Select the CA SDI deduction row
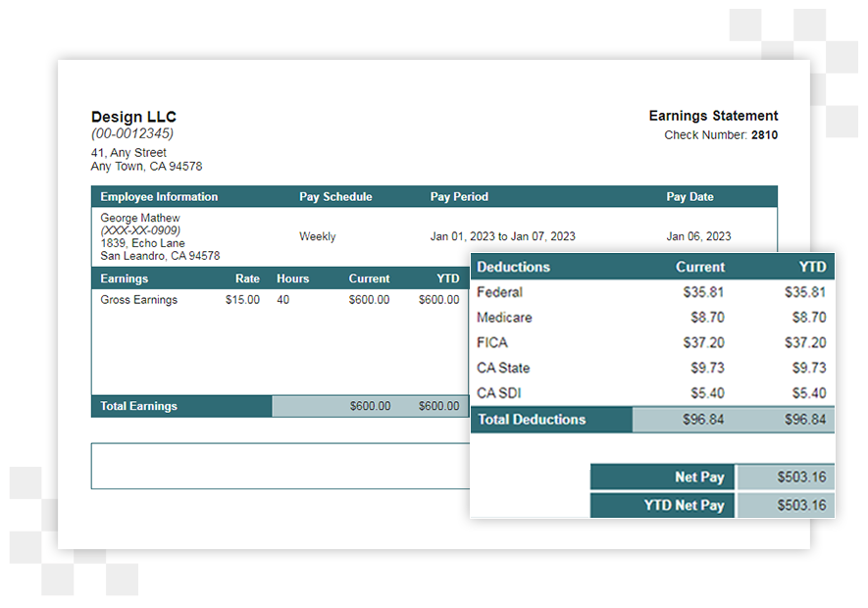868x608 pixels. coord(497,392)
